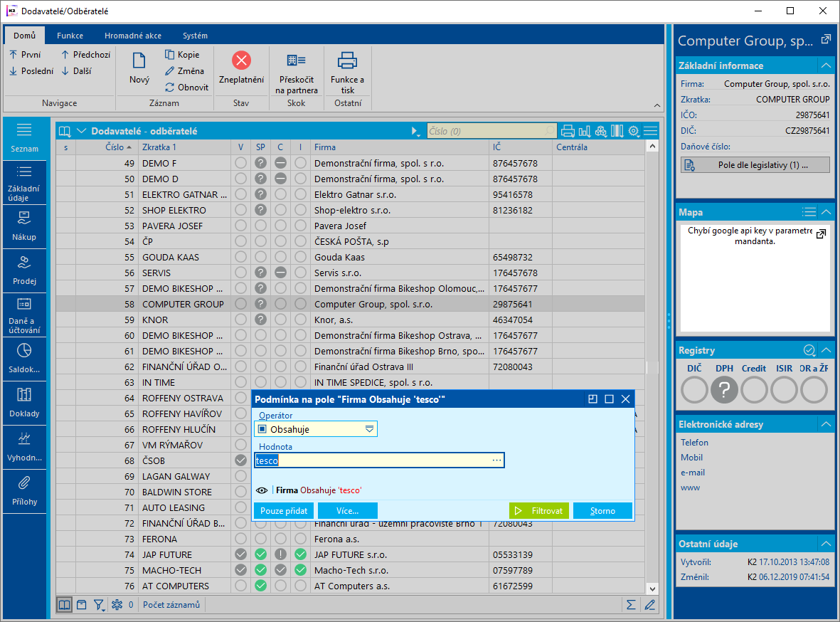Click the sum icon in the status bar

pos(630,605)
